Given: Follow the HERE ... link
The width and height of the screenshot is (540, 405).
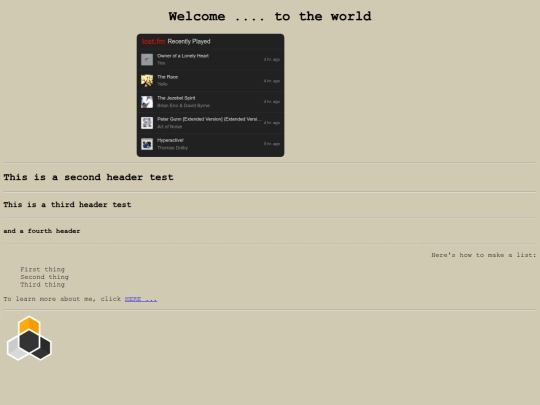Looking at the screenshot, I should [141, 299].
